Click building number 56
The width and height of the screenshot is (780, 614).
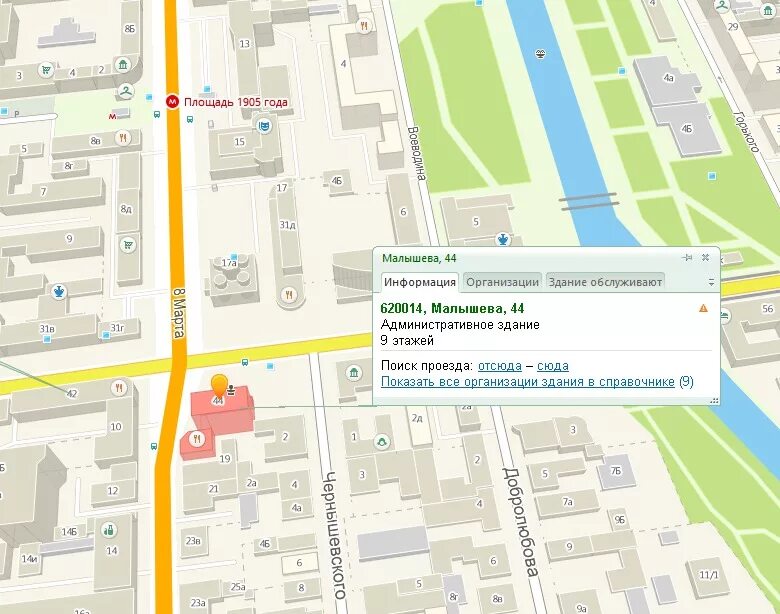(768, 308)
